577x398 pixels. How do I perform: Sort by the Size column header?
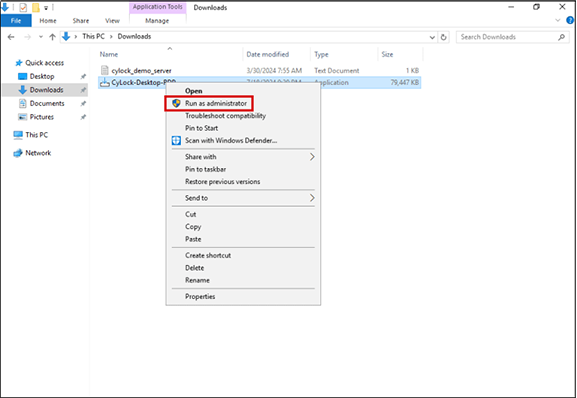(x=387, y=54)
